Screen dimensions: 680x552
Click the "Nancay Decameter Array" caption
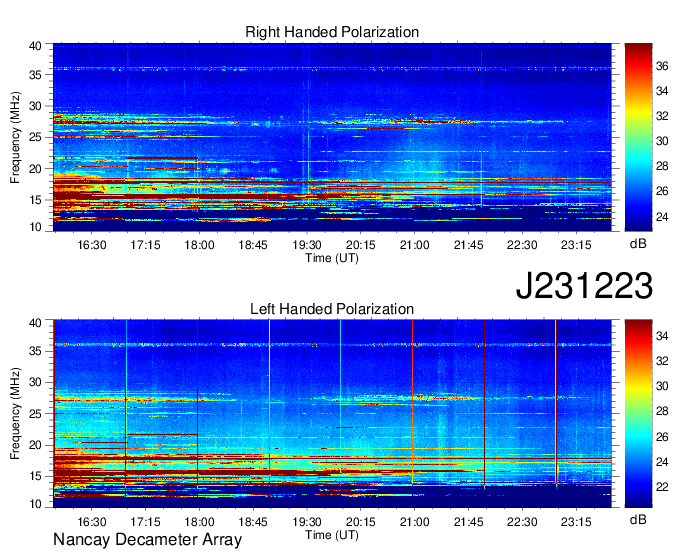(147, 540)
